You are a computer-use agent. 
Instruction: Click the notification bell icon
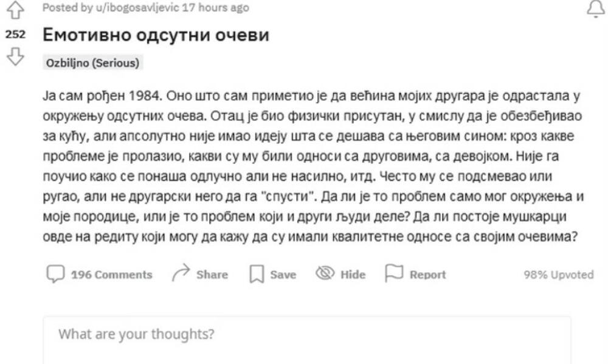595,9
